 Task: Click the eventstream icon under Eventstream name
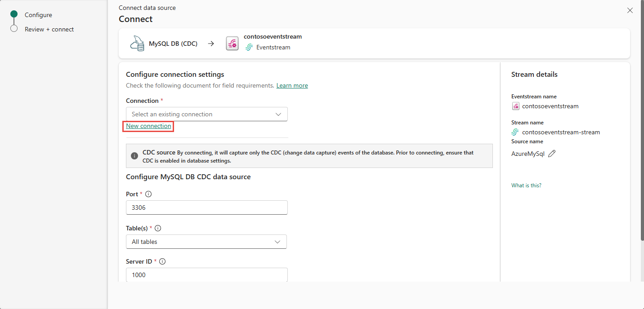515,106
